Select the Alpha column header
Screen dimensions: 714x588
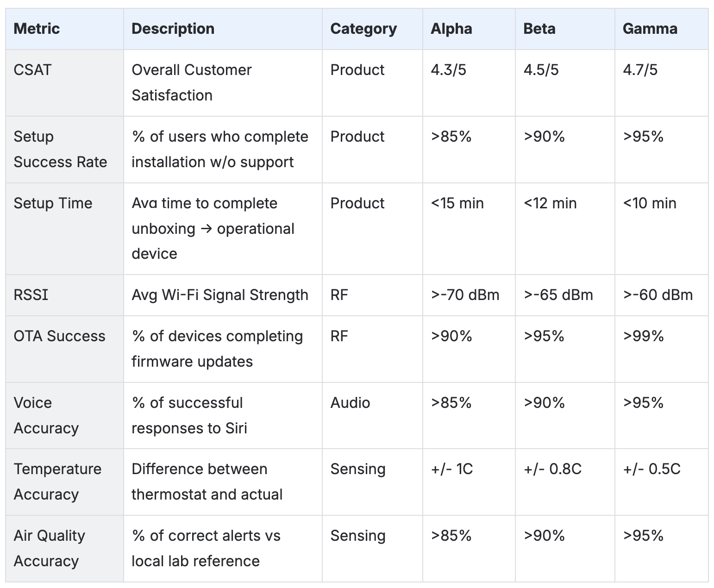pos(451,29)
